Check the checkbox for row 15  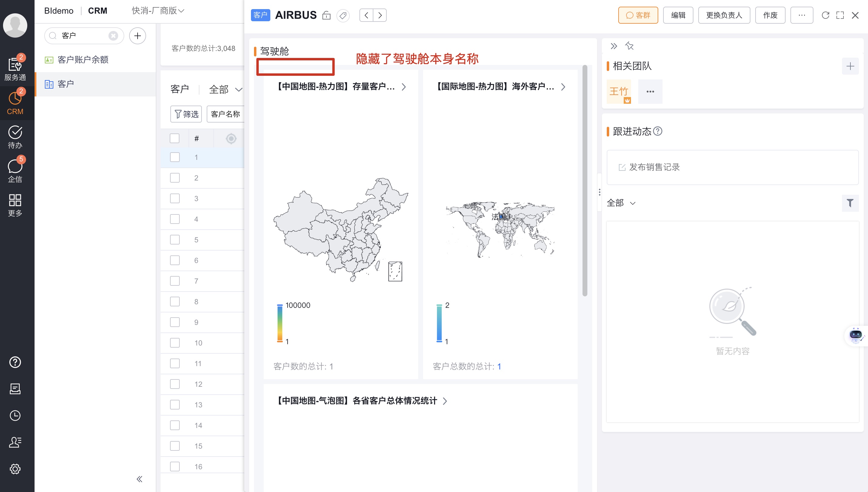(x=175, y=446)
